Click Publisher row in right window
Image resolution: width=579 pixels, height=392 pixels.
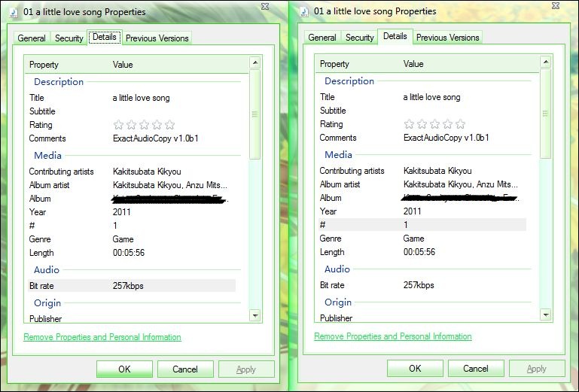coord(422,318)
